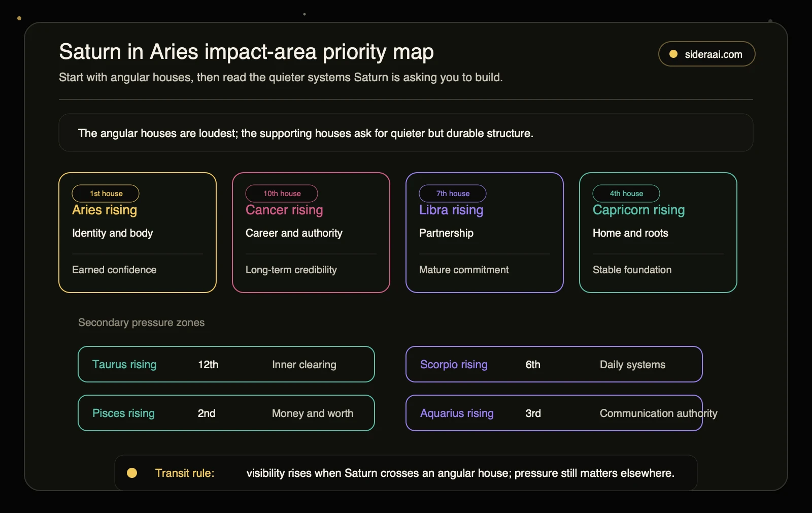812x513 pixels.
Task: Click the Stable foundation text
Action: 632,270
